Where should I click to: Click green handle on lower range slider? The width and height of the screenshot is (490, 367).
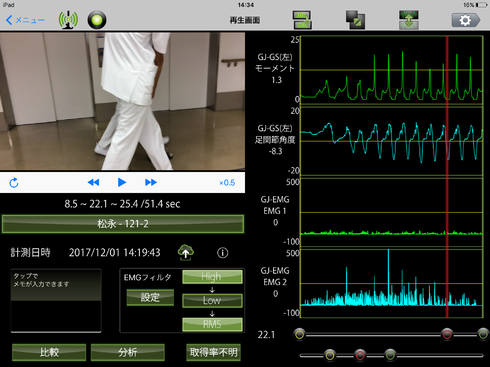pos(390,355)
